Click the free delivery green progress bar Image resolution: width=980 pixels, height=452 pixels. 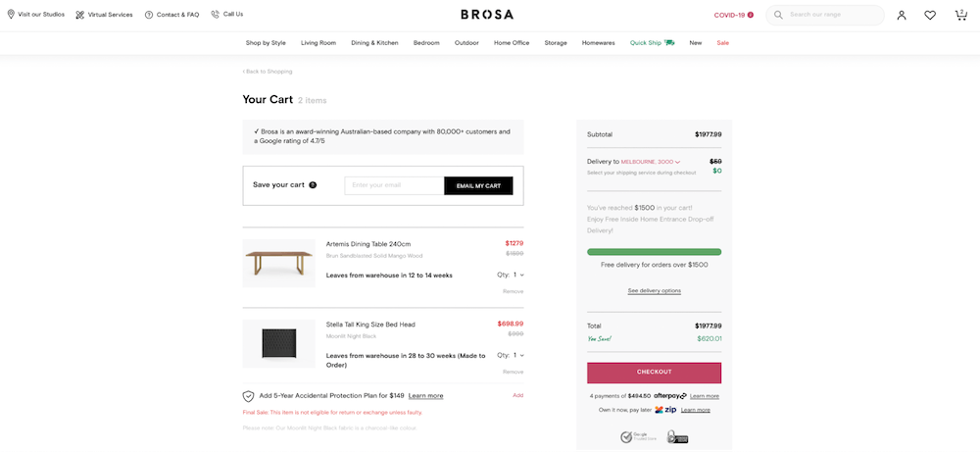pyautogui.click(x=654, y=252)
